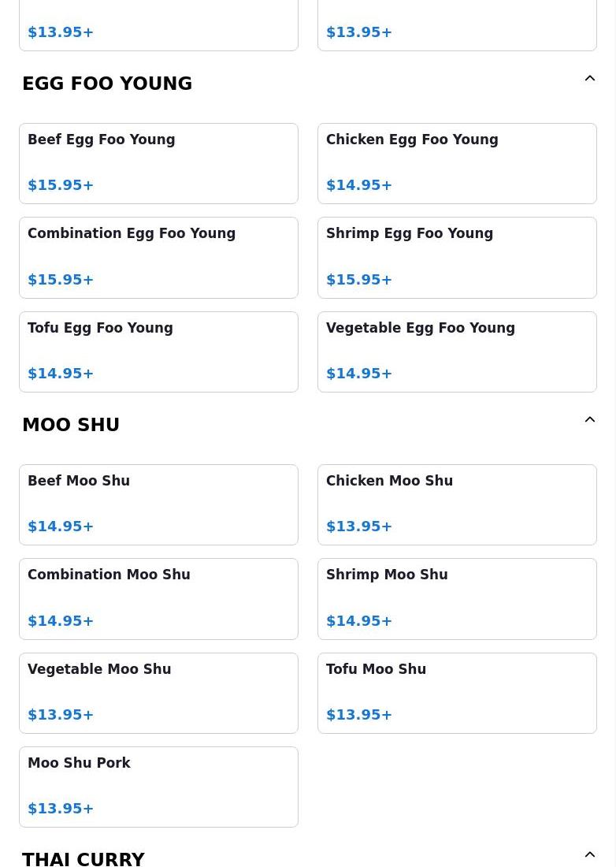The image size is (616, 867).
Task: Select Vegetable Moo Shu card
Action: 158,693
